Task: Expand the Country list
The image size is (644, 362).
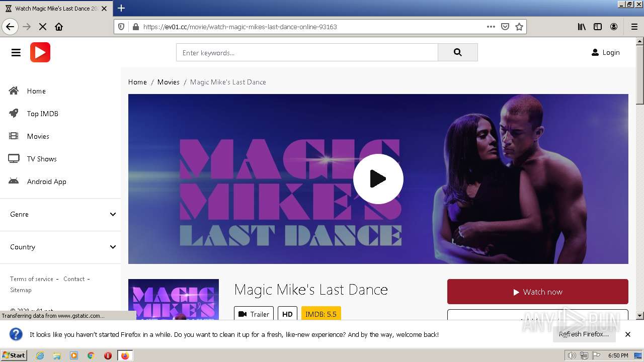Action: [63, 247]
